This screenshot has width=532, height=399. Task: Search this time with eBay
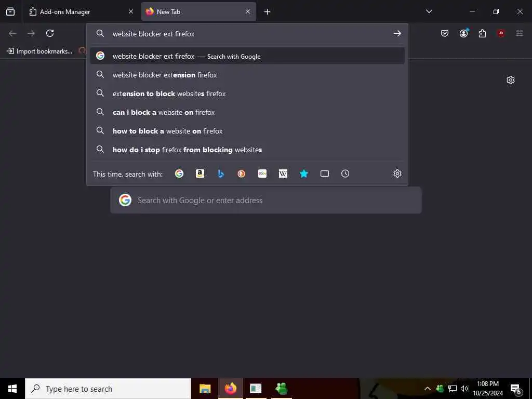point(262,174)
